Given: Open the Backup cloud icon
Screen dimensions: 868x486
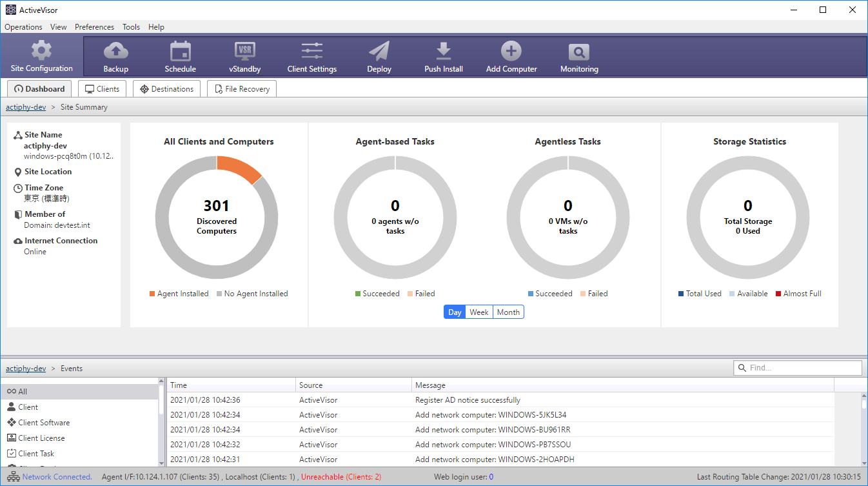Looking at the screenshot, I should click(116, 51).
